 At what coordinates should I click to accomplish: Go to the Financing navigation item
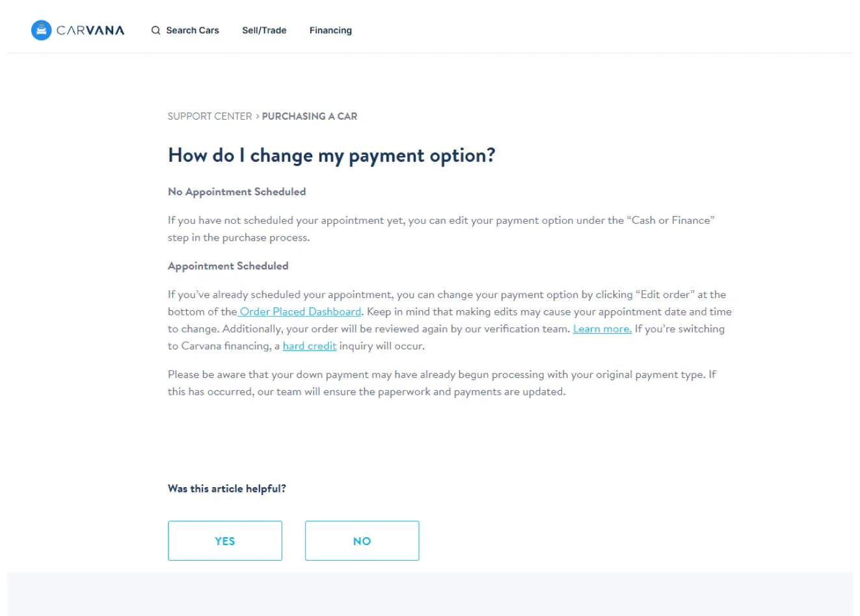pyautogui.click(x=330, y=30)
